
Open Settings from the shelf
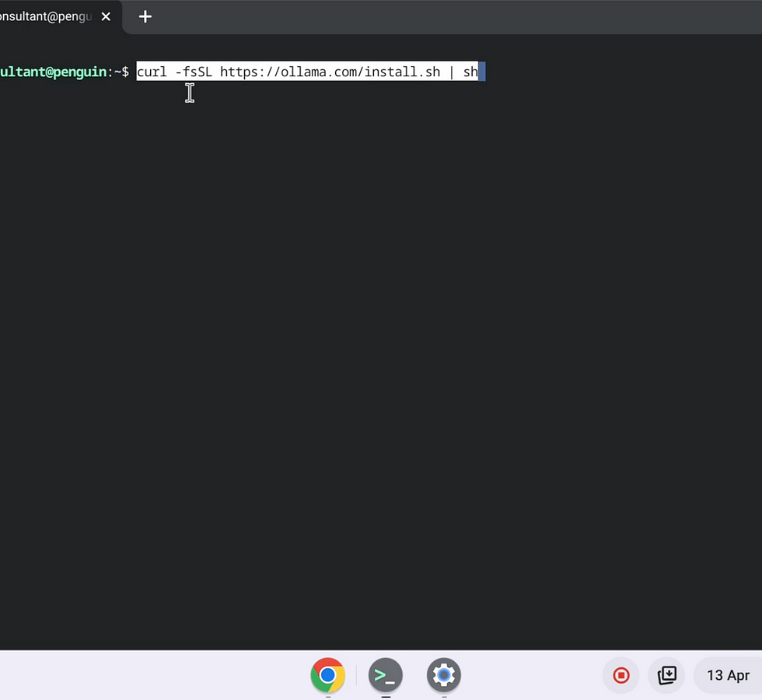[444, 675]
